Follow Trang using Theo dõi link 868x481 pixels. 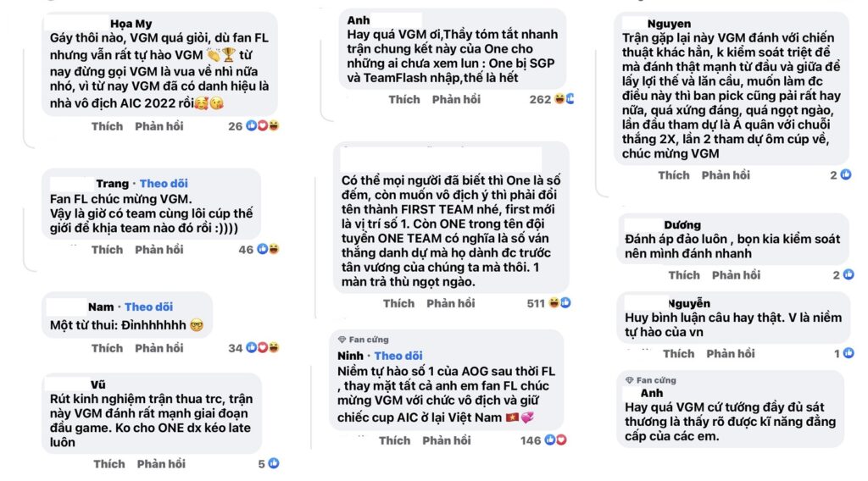(164, 184)
